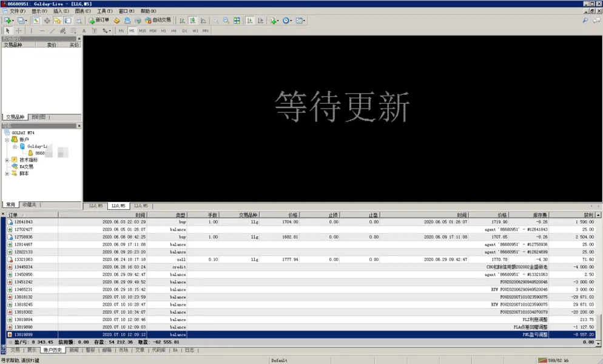The height and width of the screenshot is (364, 603).
Task: Toggle the Data Window crosshair-target icon
Action: pos(47,21)
